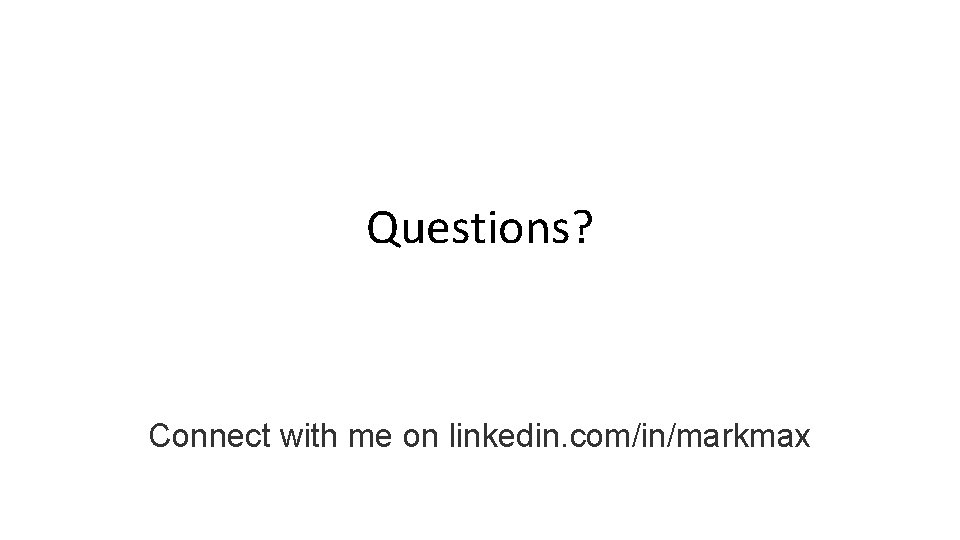
Task: Open the linkedin.com/in/markmax link
Action: (x=629, y=436)
